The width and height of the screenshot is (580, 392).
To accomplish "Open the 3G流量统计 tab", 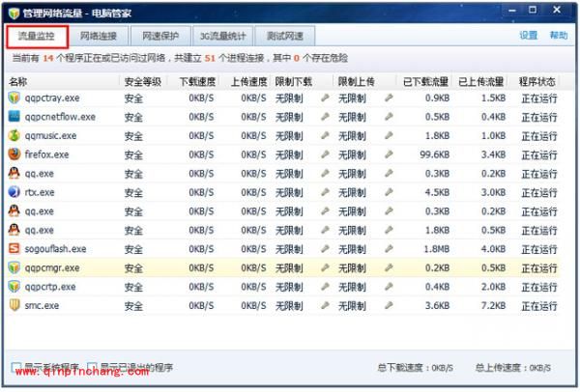I will (x=222, y=37).
